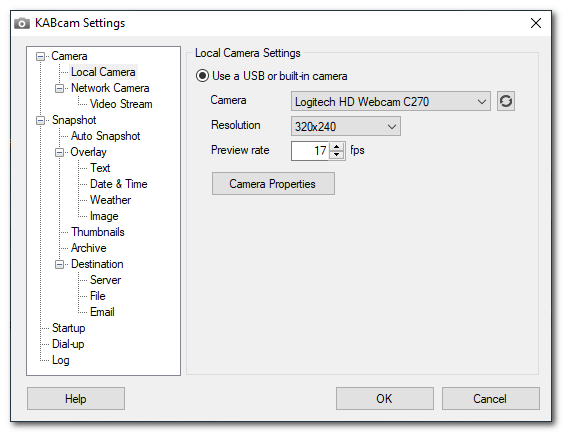Close the KABcam Settings window

coord(536,23)
